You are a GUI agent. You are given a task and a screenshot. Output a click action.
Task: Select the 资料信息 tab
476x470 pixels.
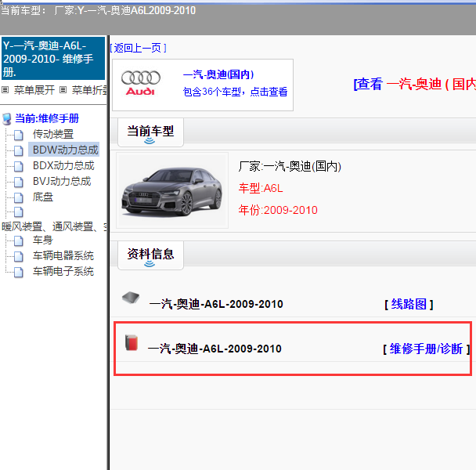pos(150,255)
